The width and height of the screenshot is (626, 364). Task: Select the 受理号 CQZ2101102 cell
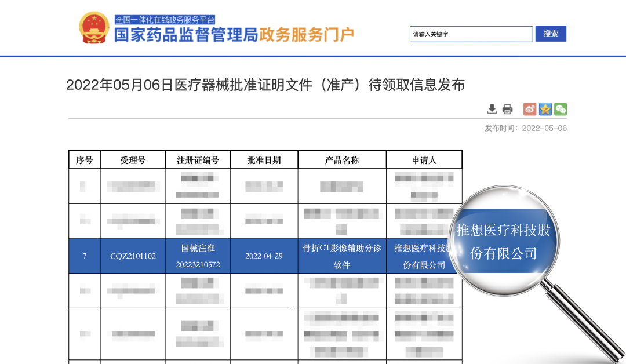pos(133,256)
